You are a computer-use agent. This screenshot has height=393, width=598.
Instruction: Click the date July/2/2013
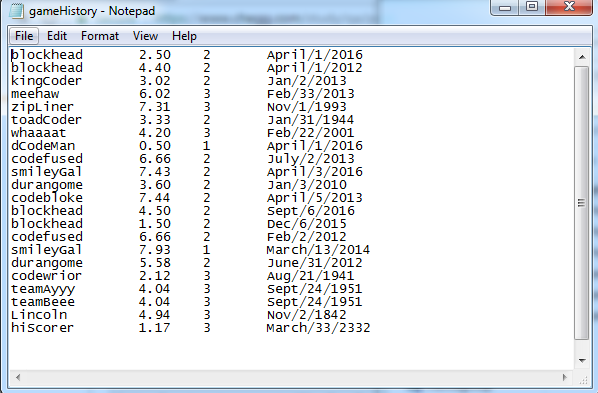310,159
